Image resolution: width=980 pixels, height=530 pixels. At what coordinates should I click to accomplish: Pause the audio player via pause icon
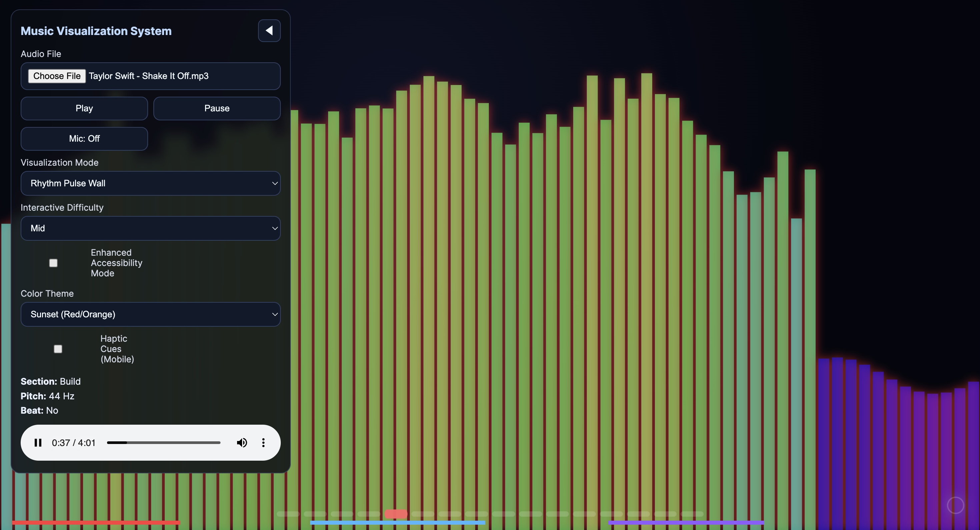coord(38,443)
